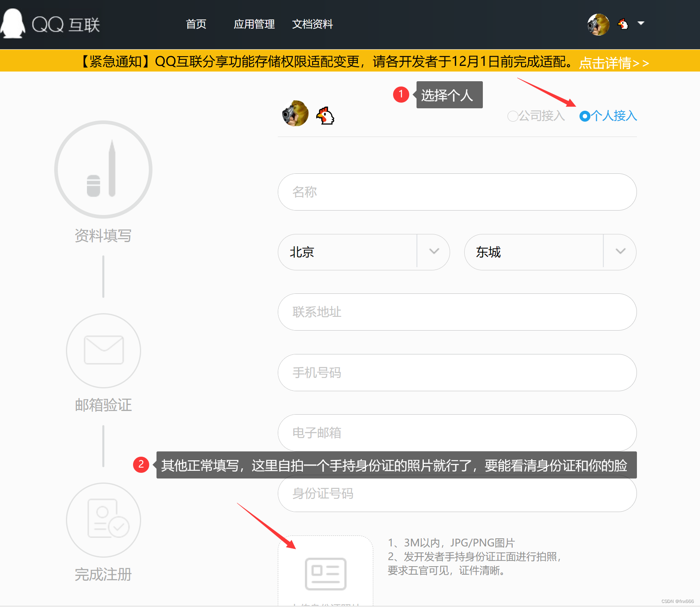Click the QQ penguin logo
The height and width of the screenshot is (607, 700).
pyautogui.click(x=13, y=23)
